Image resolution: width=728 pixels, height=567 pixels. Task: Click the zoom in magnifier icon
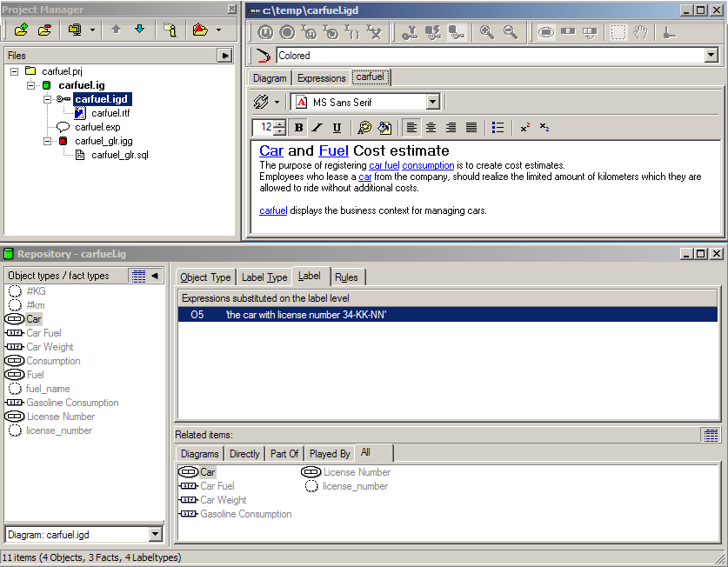(487, 32)
